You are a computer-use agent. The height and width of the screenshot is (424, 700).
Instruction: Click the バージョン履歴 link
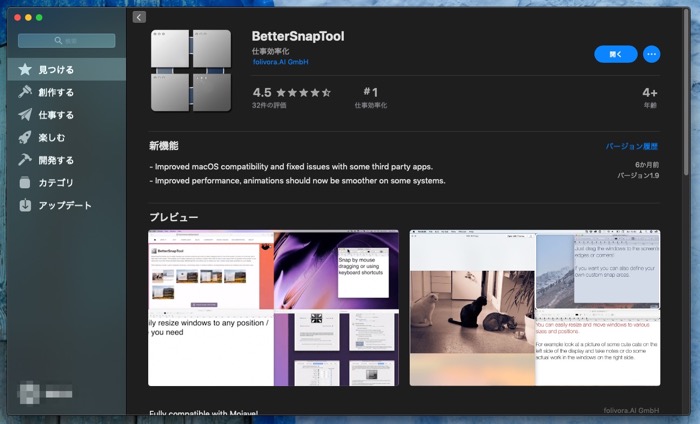tap(632, 146)
